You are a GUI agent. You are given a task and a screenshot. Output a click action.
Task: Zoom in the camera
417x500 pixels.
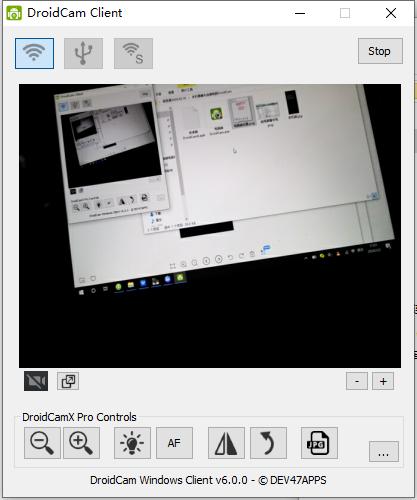[x=81, y=443]
